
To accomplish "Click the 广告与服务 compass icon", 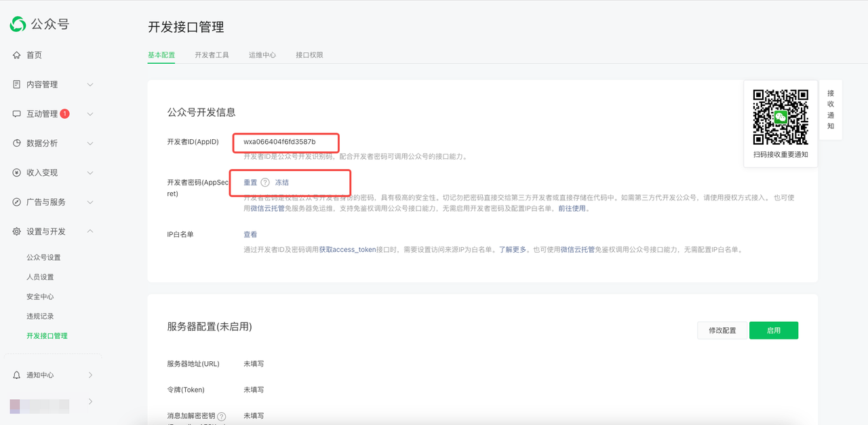I will [17, 202].
